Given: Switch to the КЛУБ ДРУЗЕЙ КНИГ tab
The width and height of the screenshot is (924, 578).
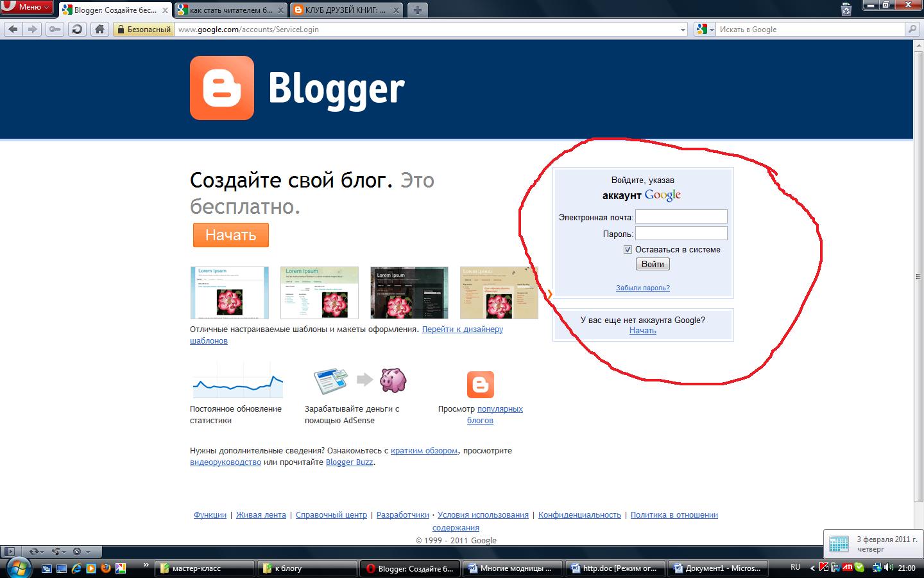Looking at the screenshot, I should tap(346, 10).
